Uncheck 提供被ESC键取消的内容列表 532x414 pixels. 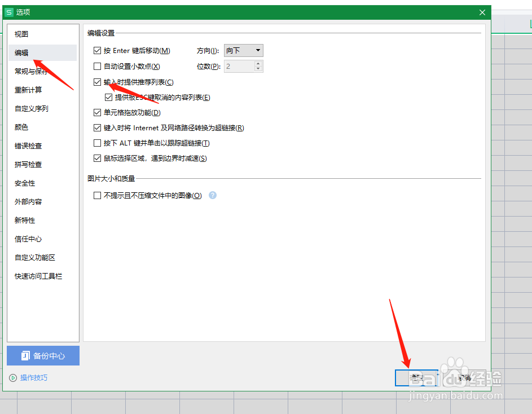[x=108, y=97]
